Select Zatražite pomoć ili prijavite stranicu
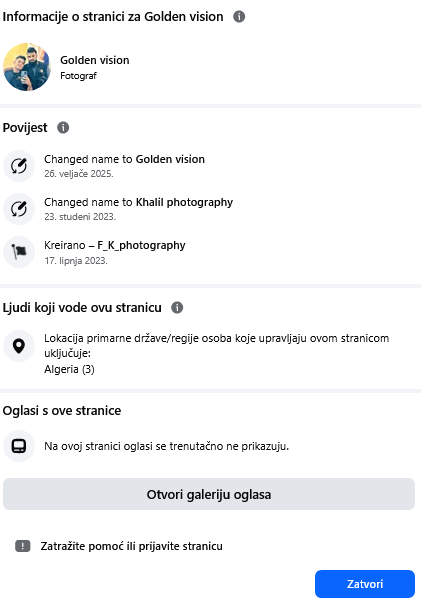The width and height of the screenshot is (421, 603). tap(131, 546)
